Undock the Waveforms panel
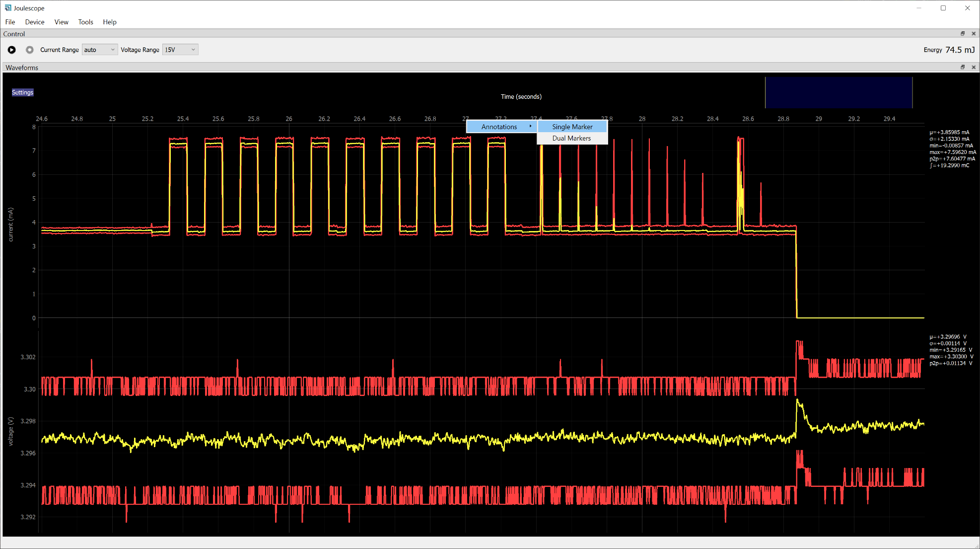 (963, 67)
